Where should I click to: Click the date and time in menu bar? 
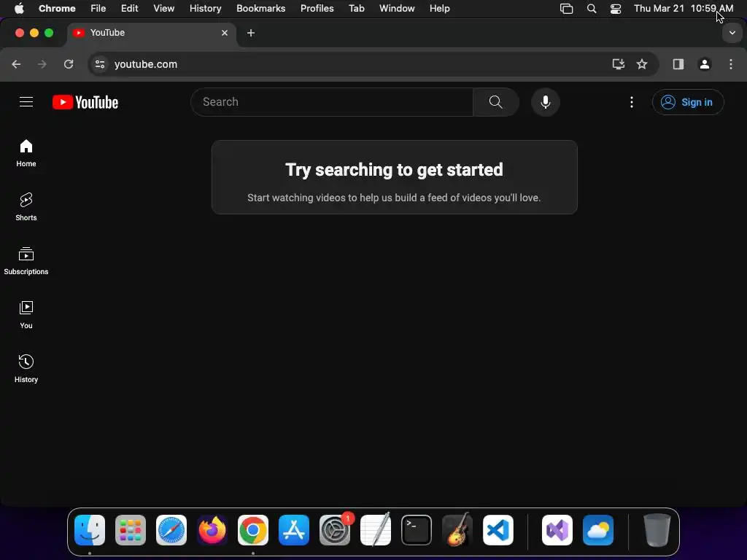click(684, 9)
